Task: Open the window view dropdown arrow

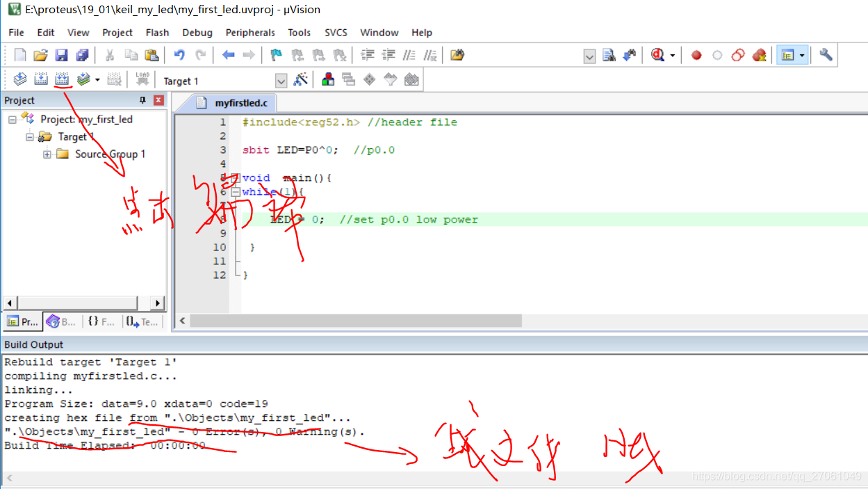Action: [x=803, y=55]
